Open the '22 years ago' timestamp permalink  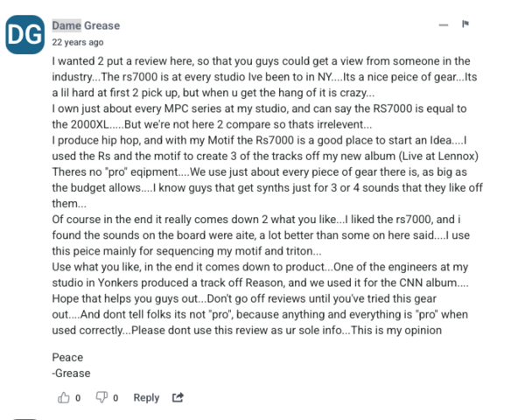point(78,42)
